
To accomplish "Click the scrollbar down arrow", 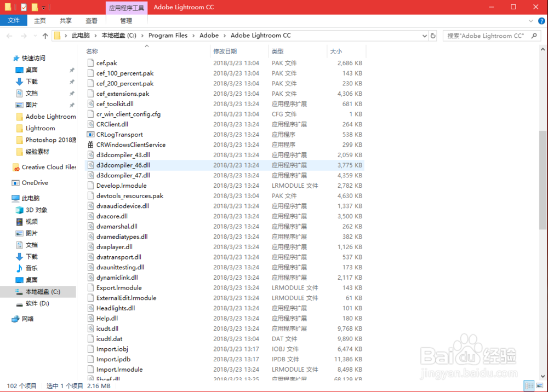I will click(x=543, y=376).
